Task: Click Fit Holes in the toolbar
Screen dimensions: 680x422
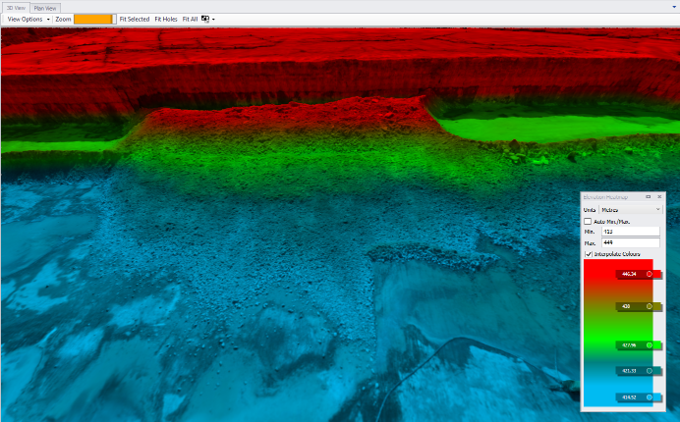Action: (166, 19)
